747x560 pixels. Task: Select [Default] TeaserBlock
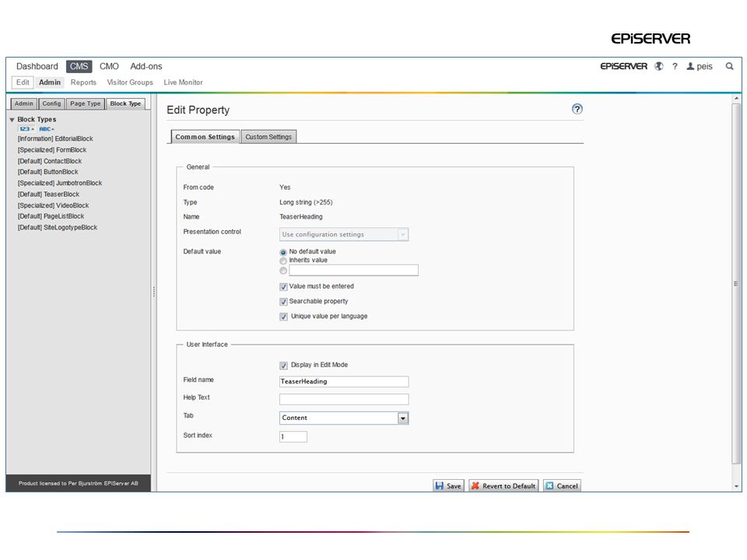point(48,194)
